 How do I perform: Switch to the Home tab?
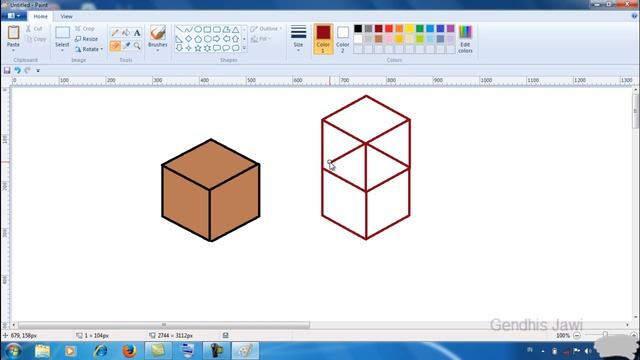[x=40, y=16]
